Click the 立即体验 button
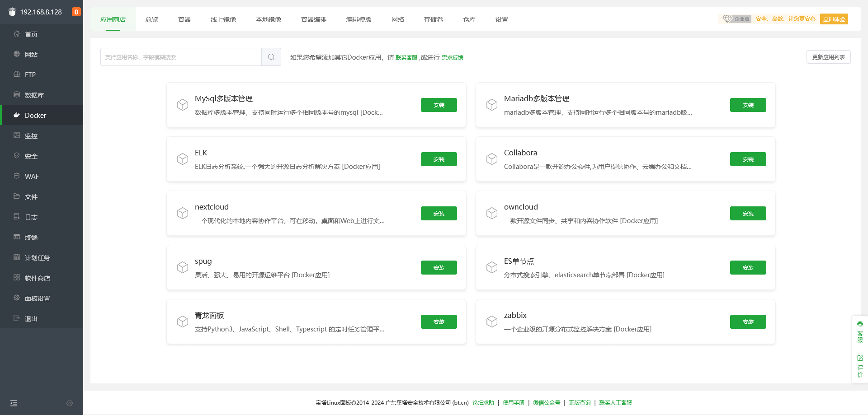The width and height of the screenshot is (868, 415). [834, 19]
